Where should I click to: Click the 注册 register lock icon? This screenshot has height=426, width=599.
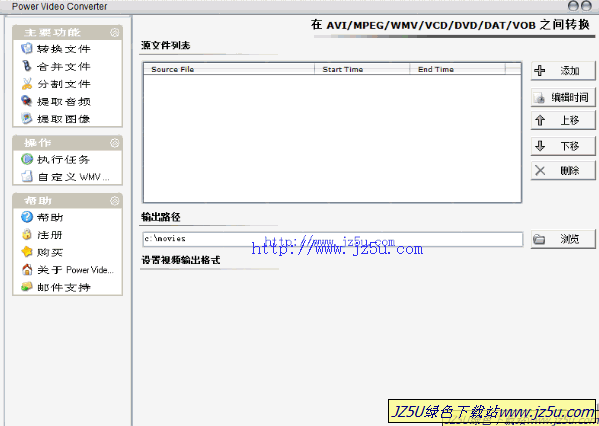27,235
